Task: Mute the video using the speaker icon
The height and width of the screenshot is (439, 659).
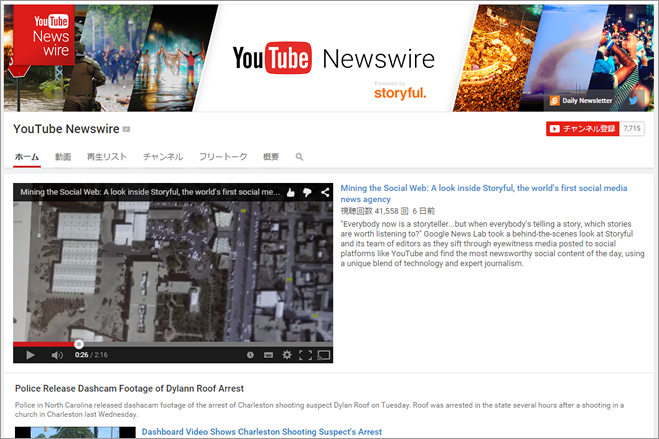Action: (57, 355)
